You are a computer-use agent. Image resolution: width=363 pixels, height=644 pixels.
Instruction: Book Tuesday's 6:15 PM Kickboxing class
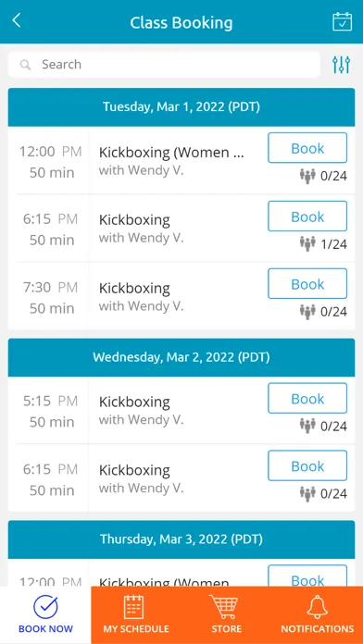[307, 216]
